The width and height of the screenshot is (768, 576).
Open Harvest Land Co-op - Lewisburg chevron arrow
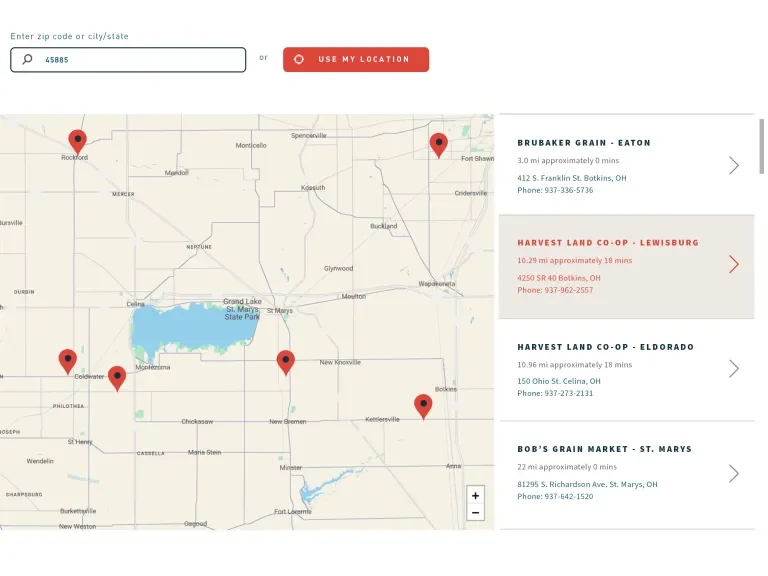pos(733,264)
